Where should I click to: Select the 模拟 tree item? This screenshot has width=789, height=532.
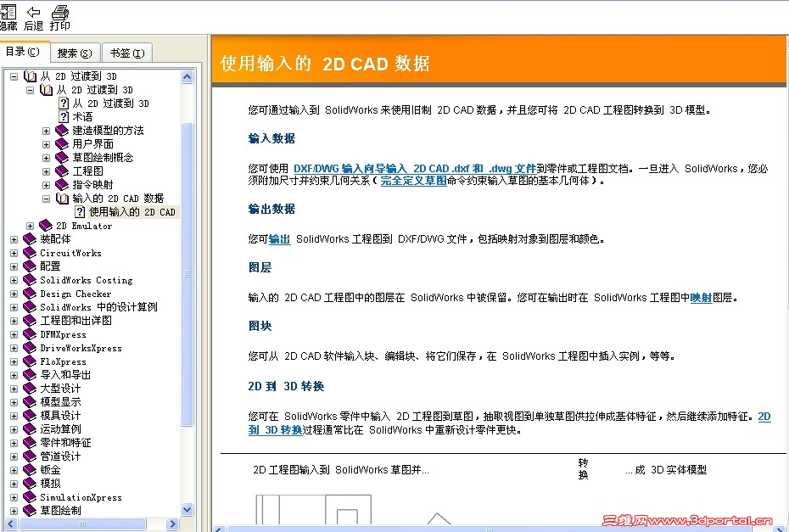[x=50, y=484]
